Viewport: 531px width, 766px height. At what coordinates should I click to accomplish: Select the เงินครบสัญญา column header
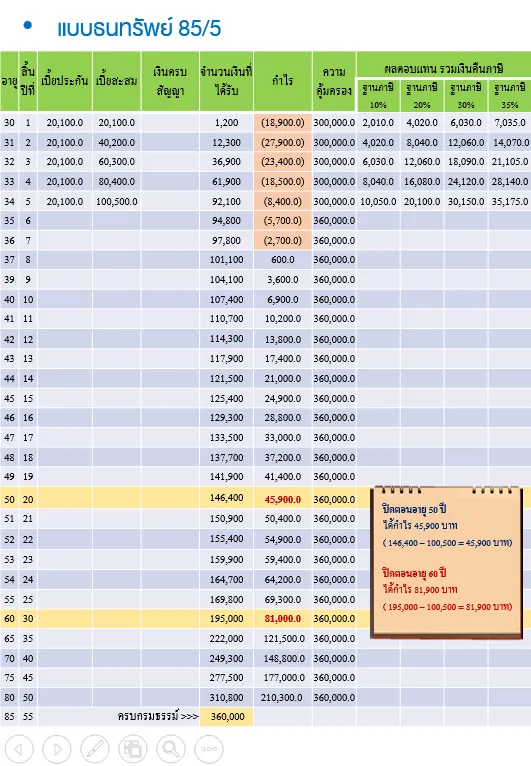tap(170, 81)
